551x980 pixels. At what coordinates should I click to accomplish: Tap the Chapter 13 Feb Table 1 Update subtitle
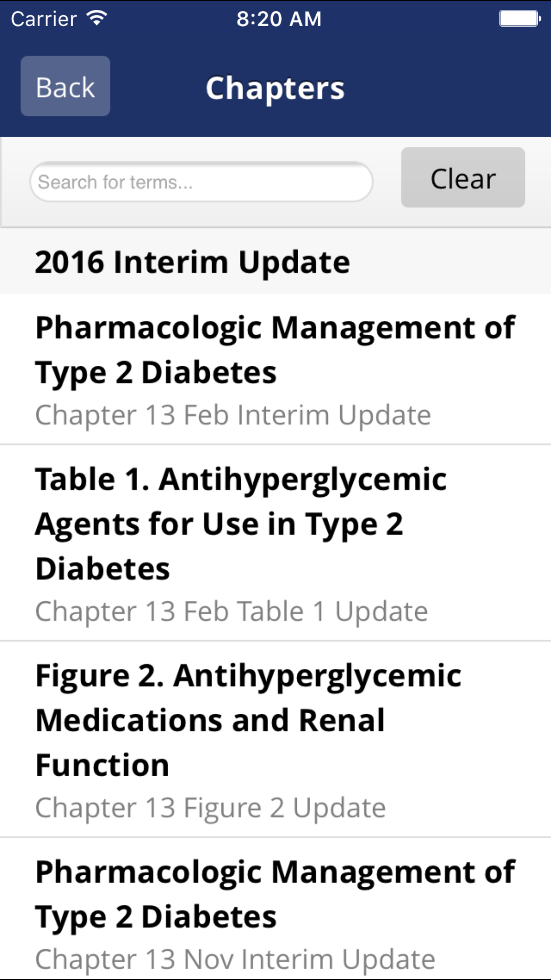pyautogui.click(x=232, y=612)
